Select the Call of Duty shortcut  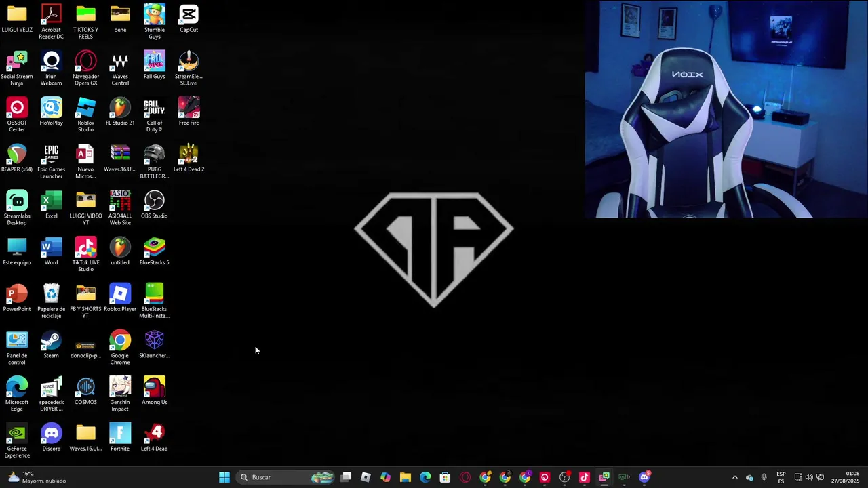pos(154,115)
